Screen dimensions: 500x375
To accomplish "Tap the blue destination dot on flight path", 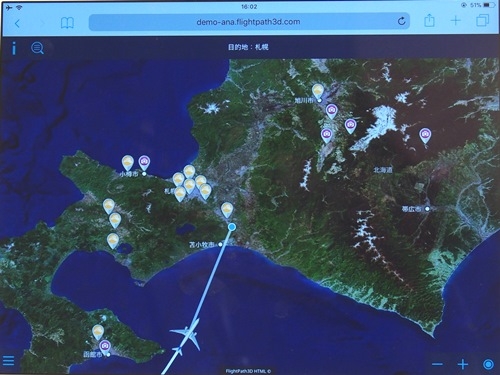I will (x=232, y=227).
